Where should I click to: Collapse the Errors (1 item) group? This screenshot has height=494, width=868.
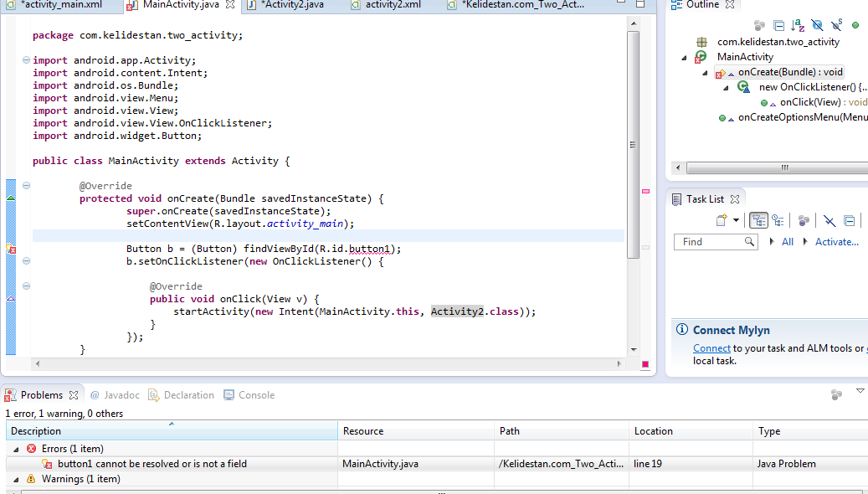point(16,449)
